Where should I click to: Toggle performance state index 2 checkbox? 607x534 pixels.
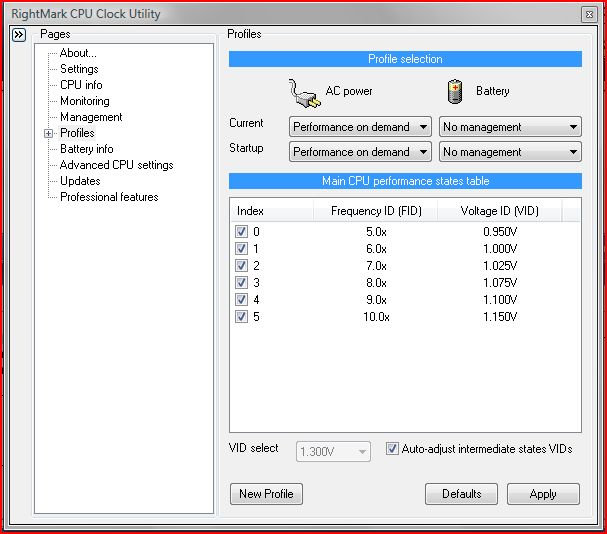(242, 266)
